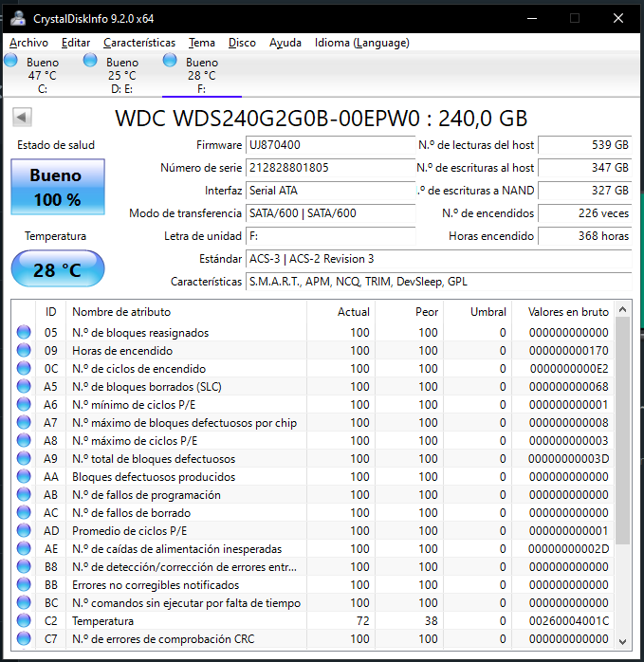Select the D: E: drive tab at 25 °C
Screen dimensions: 644x662
click(122, 75)
